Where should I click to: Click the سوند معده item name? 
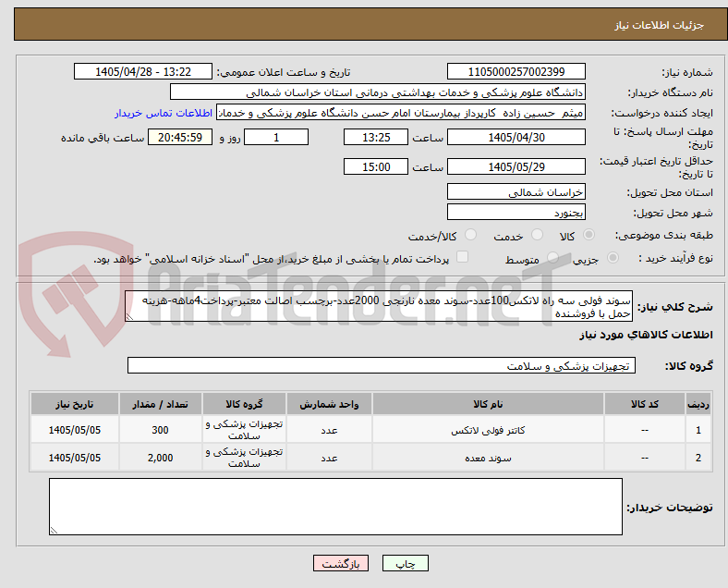(x=488, y=458)
